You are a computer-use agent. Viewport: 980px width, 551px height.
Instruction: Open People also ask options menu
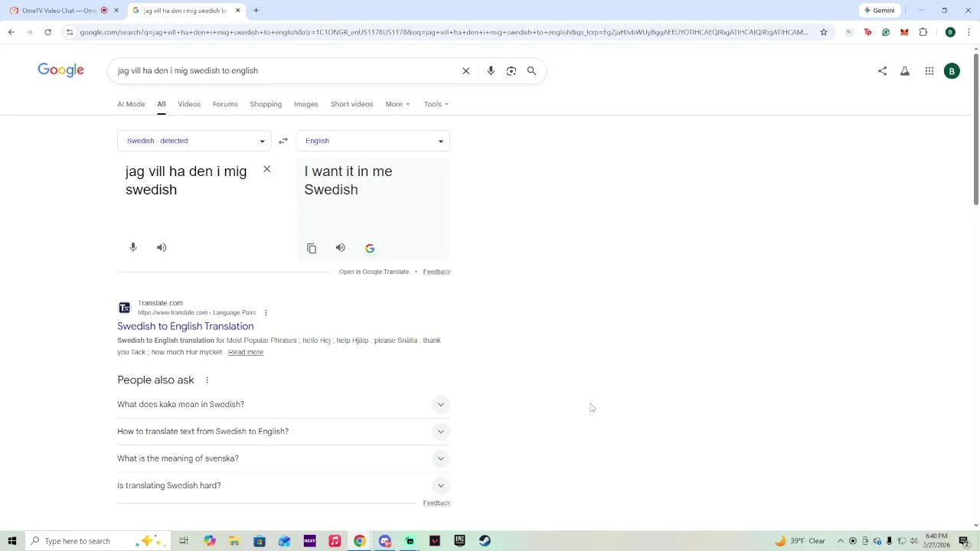point(207,380)
